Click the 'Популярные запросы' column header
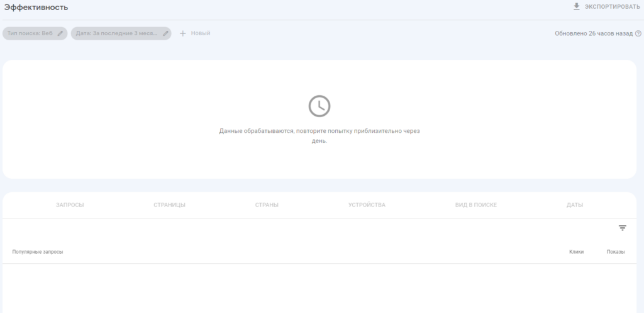This screenshot has width=644, height=313. coord(38,252)
